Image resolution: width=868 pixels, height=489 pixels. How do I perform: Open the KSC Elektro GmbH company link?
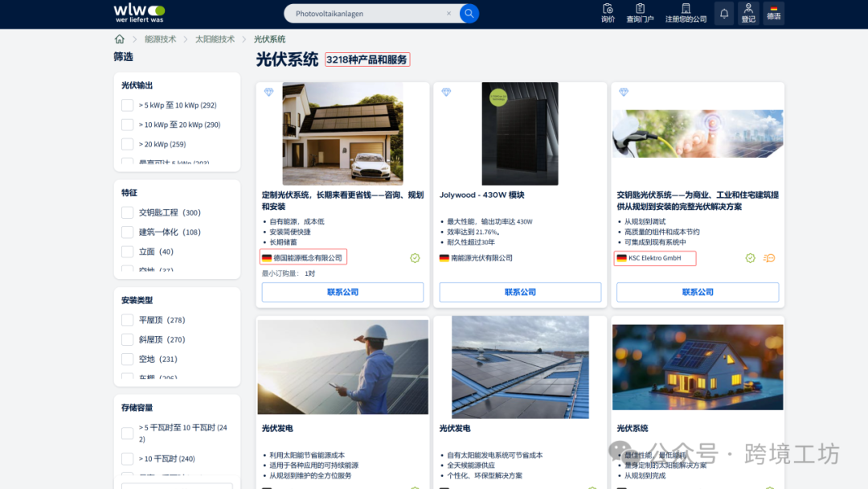coord(654,258)
